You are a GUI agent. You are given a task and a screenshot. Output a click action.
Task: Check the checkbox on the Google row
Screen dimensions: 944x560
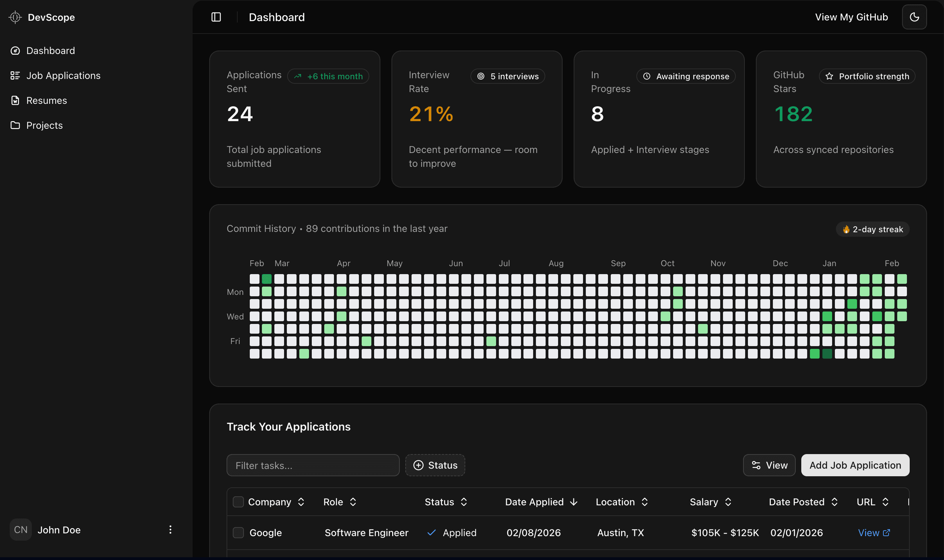point(238,532)
